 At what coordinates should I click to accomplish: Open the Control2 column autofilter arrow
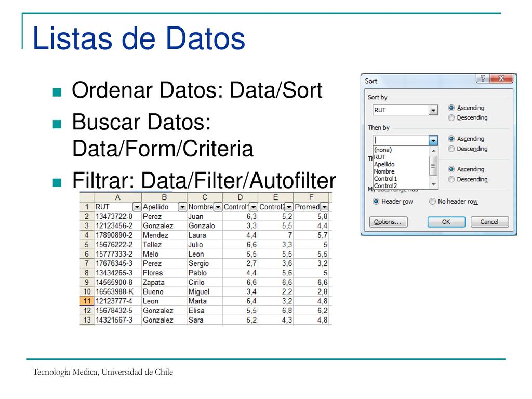pyautogui.click(x=289, y=207)
